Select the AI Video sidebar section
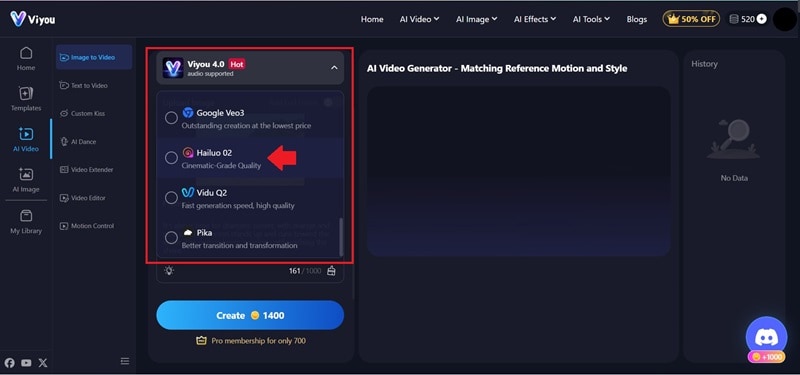 (26, 139)
